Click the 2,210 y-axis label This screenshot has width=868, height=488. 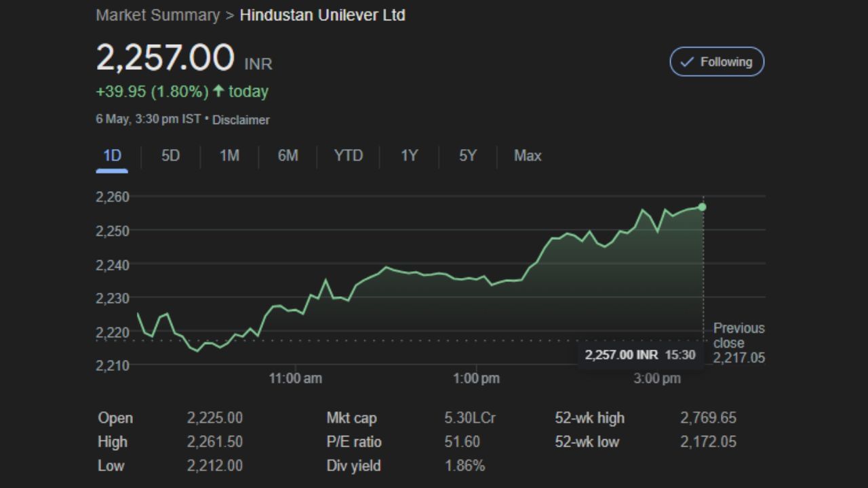point(113,365)
